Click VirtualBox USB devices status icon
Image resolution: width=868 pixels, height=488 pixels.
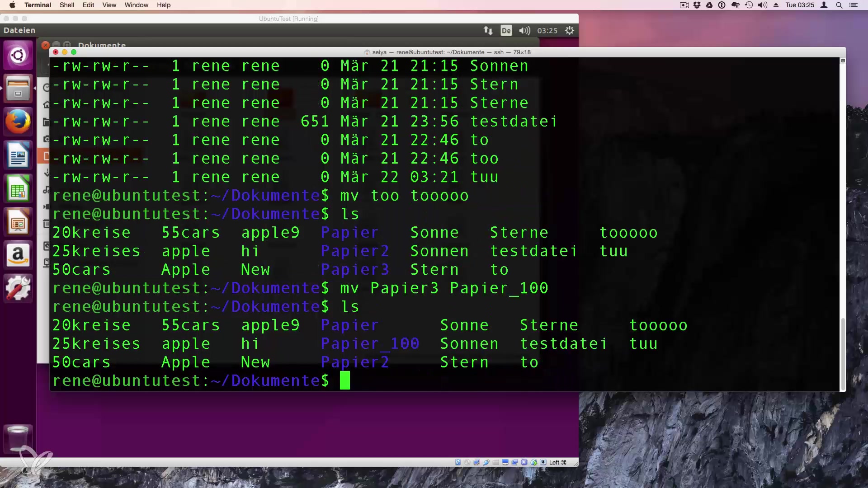(486, 462)
